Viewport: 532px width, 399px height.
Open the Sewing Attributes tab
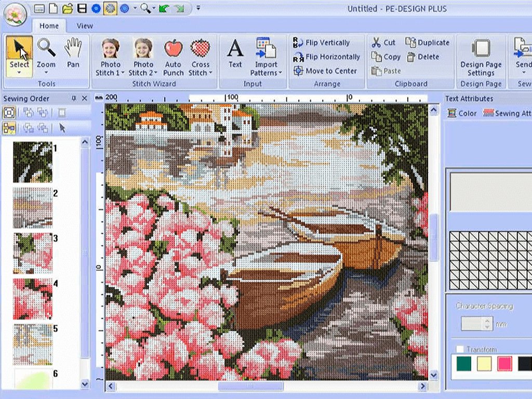click(x=508, y=113)
